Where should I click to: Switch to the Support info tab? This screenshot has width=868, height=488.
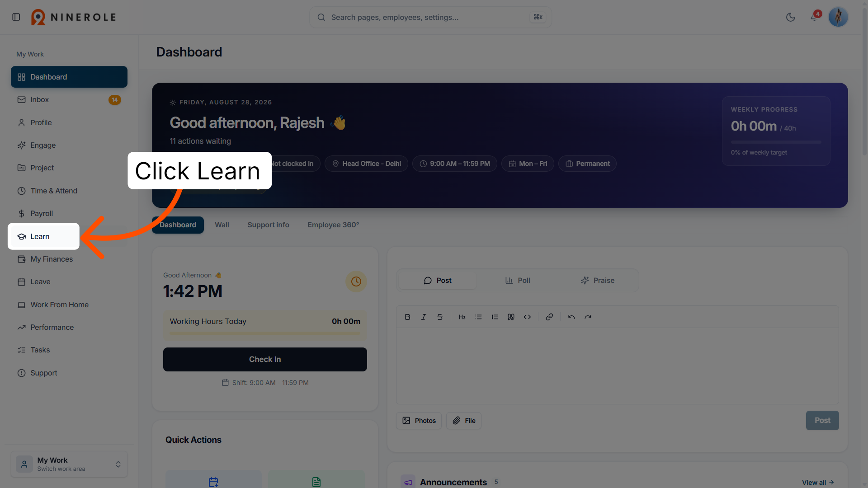coord(268,225)
